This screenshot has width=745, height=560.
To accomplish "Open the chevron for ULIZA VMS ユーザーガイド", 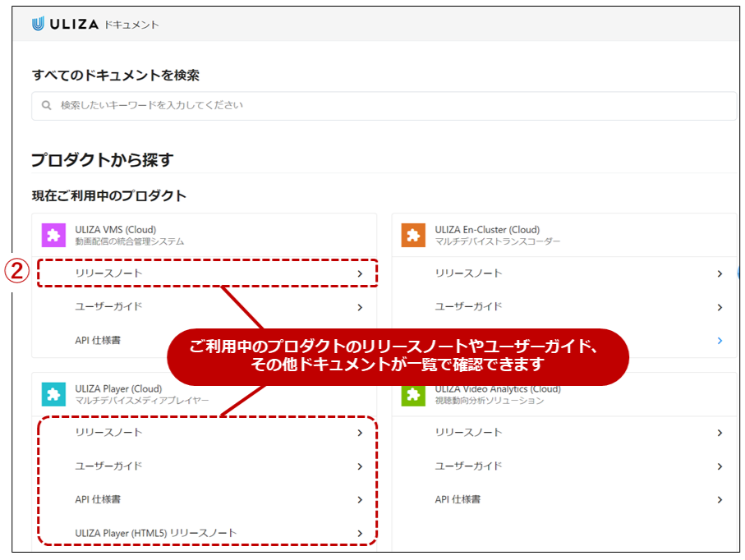I will pos(360,307).
